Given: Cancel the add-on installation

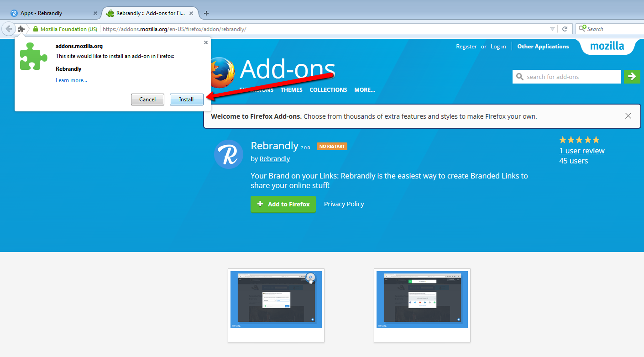Looking at the screenshot, I should tap(147, 100).
